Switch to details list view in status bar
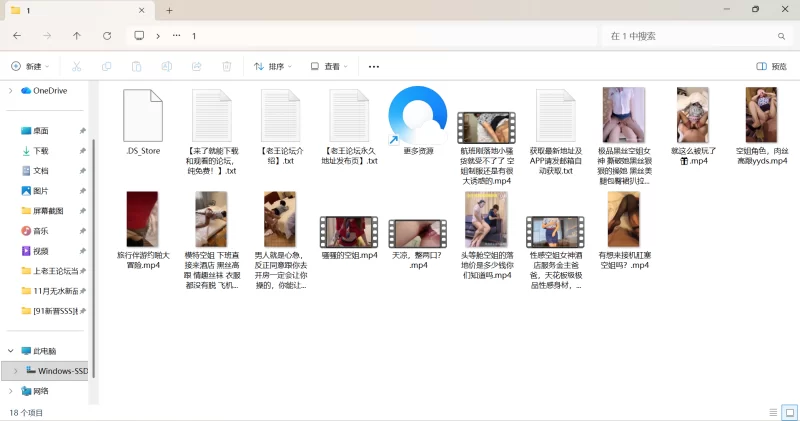Viewport: 800px width, 421px height. pos(772,412)
